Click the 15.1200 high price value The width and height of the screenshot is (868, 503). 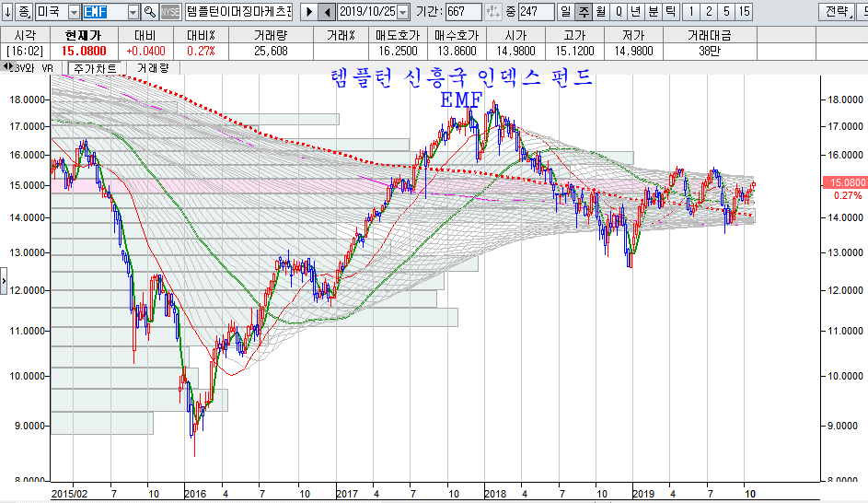click(574, 51)
